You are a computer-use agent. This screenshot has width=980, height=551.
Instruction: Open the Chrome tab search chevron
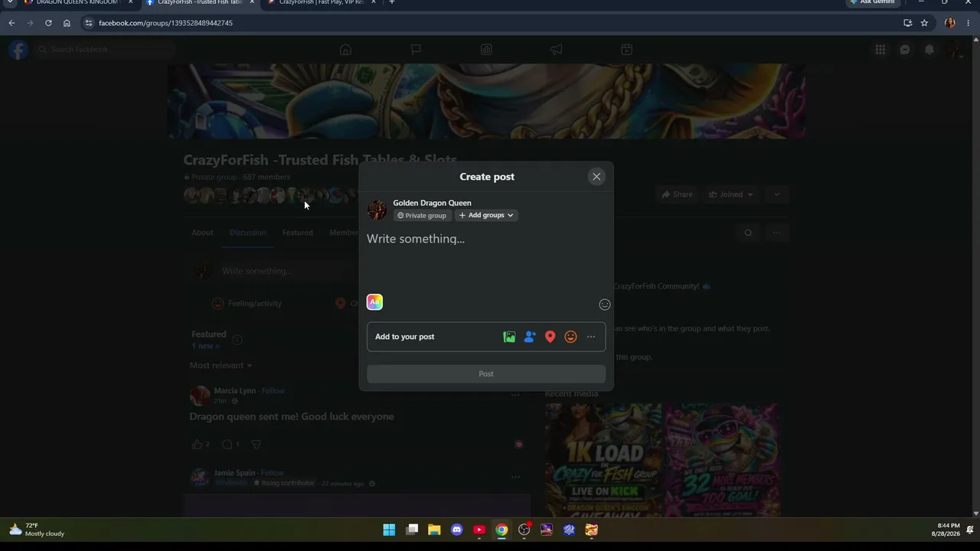9,3
